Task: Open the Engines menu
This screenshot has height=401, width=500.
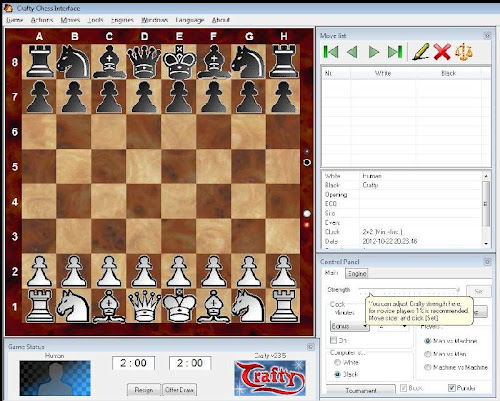Action: click(x=122, y=20)
